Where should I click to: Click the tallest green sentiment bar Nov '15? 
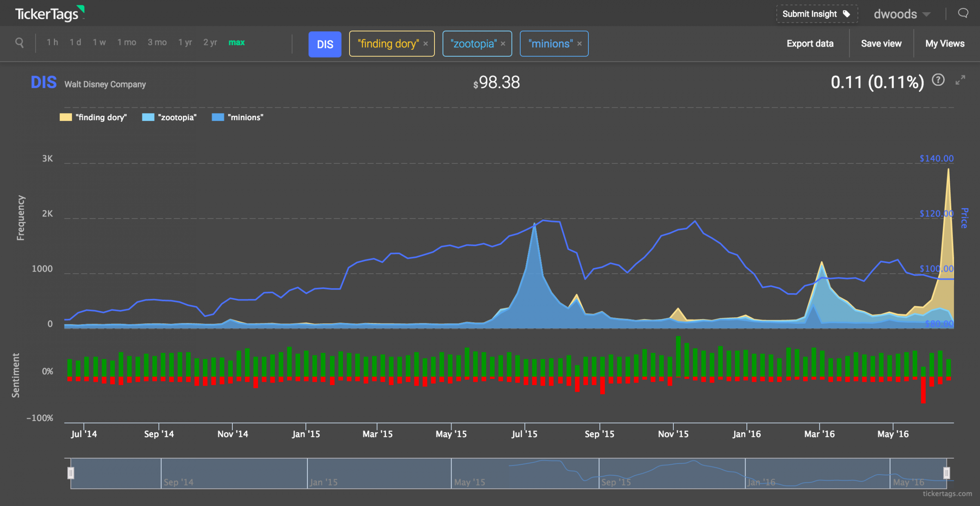678,356
